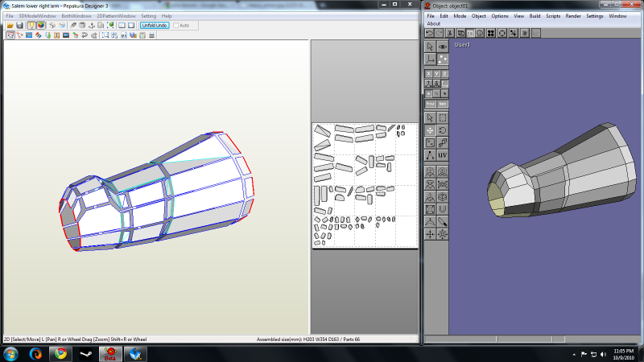644x362 pixels.
Task: Toggle the light bulb icon in Pepakura
Action: coord(31,26)
